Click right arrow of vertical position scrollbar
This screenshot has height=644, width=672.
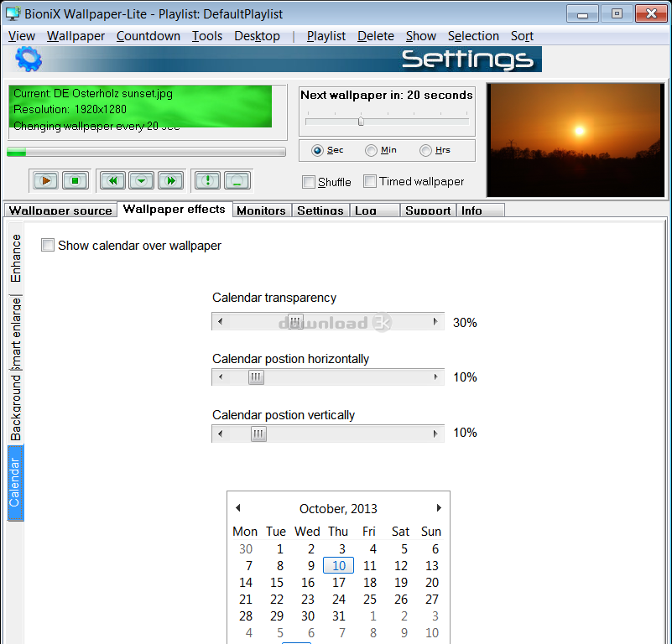point(435,434)
